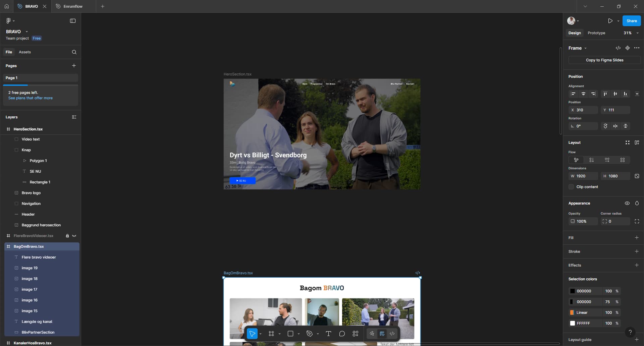
Task: Open the zoom level 31% dropdown
Action: tap(631, 33)
